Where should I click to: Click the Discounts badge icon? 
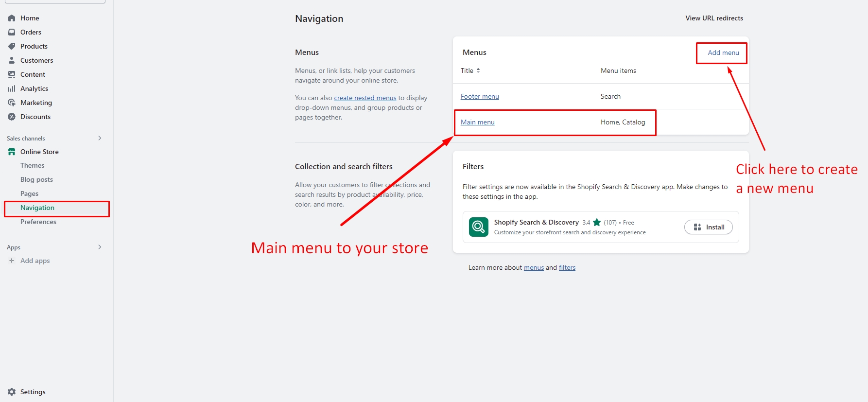coord(12,117)
